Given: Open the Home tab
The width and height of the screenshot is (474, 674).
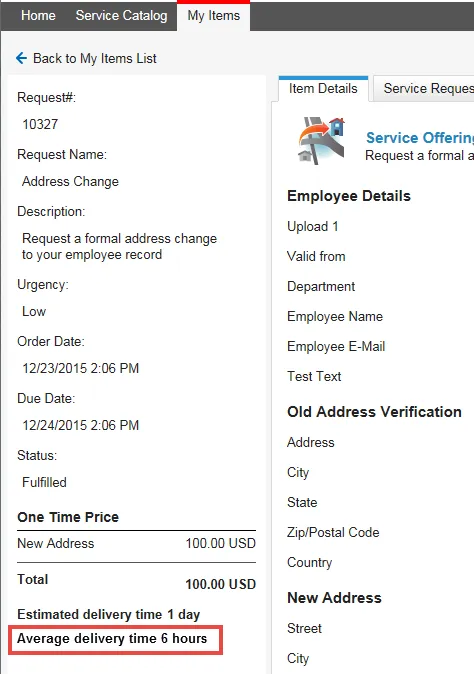Looking at the screenshot, I should click(38, 15).
